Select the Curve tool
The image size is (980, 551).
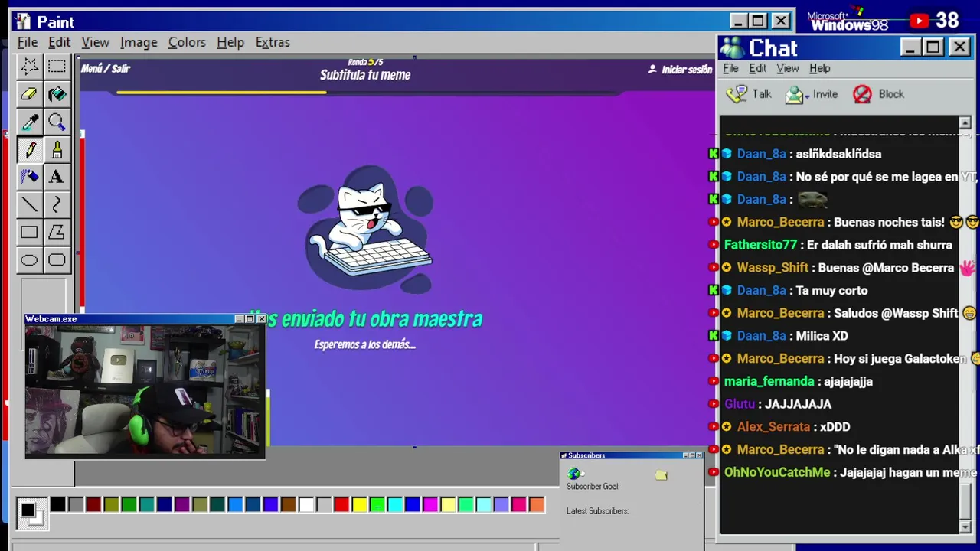click(x=57, y=204)
